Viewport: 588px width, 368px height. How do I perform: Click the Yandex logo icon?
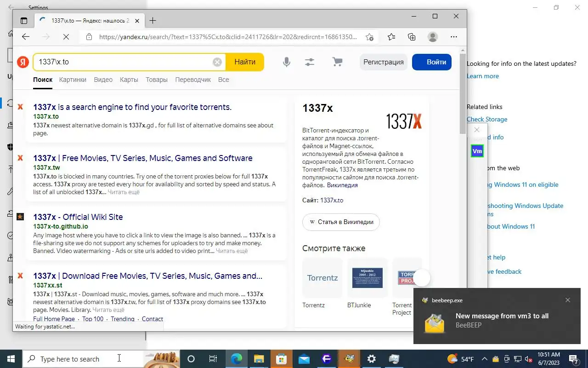[23, 62]
